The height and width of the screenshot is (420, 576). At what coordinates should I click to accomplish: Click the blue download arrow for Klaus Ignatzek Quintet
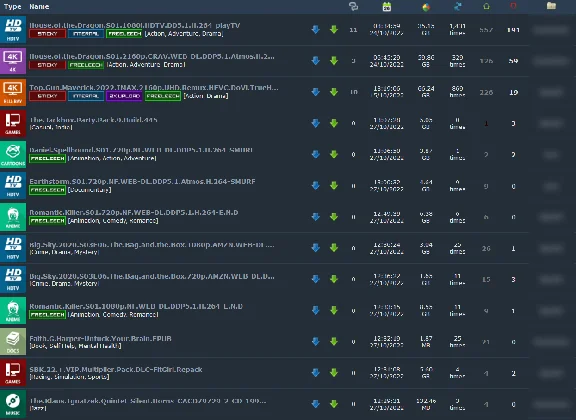click(x=316, y=404)
